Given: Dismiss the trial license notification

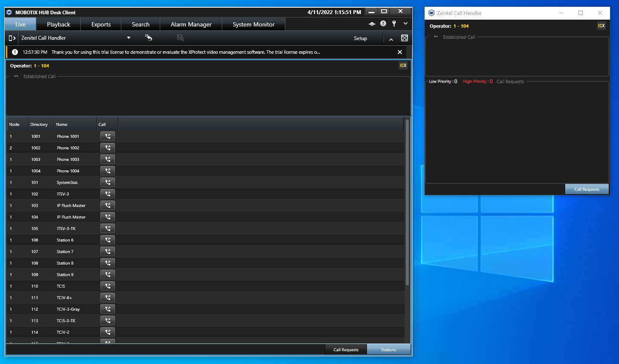Looking at the screenshot, I should tap(400, 52).
